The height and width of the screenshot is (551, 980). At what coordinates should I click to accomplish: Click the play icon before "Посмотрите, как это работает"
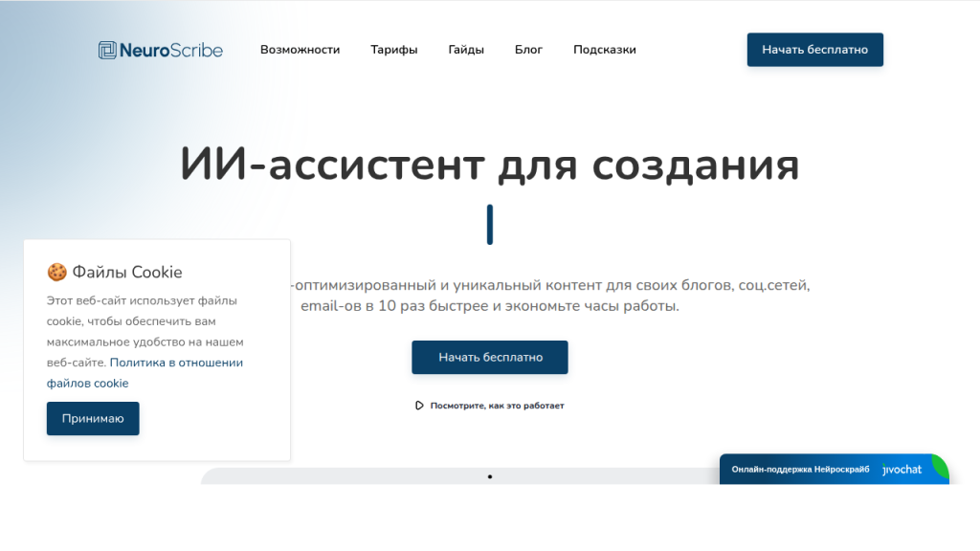point(419,406)
